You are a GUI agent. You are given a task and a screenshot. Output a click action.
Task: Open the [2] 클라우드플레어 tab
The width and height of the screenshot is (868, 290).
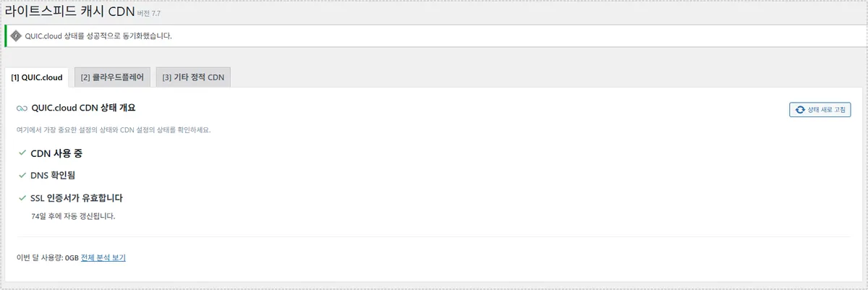click(112, 77)
